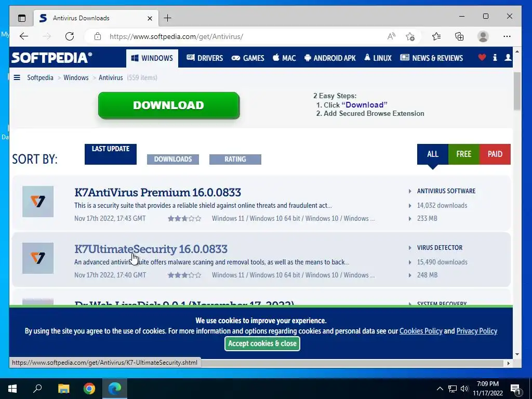The height and width of the screenshot is (399, 532).
Task: Open the Collections icon
Action: tap(459, 36)
